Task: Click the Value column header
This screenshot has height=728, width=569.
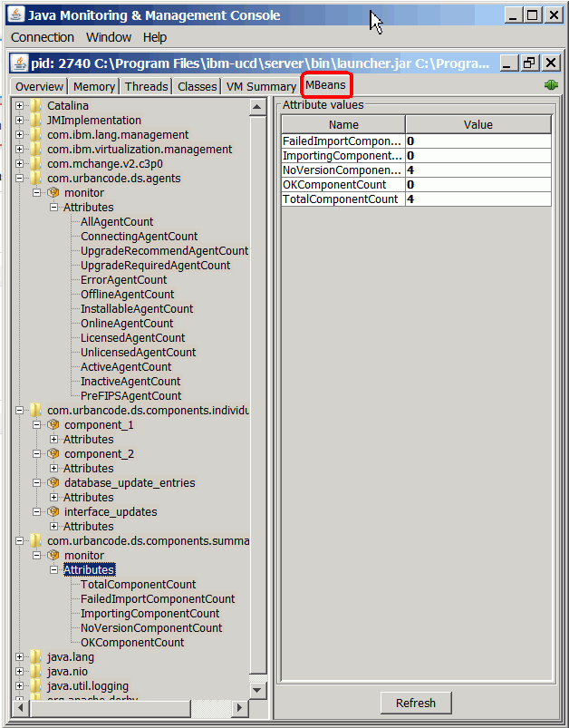Action: point(478,125)
